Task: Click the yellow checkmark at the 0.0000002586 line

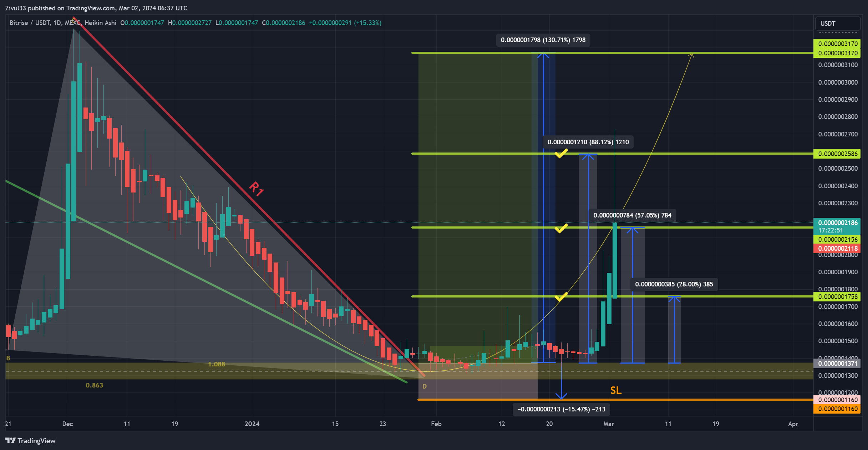Action: click(561, 154)
